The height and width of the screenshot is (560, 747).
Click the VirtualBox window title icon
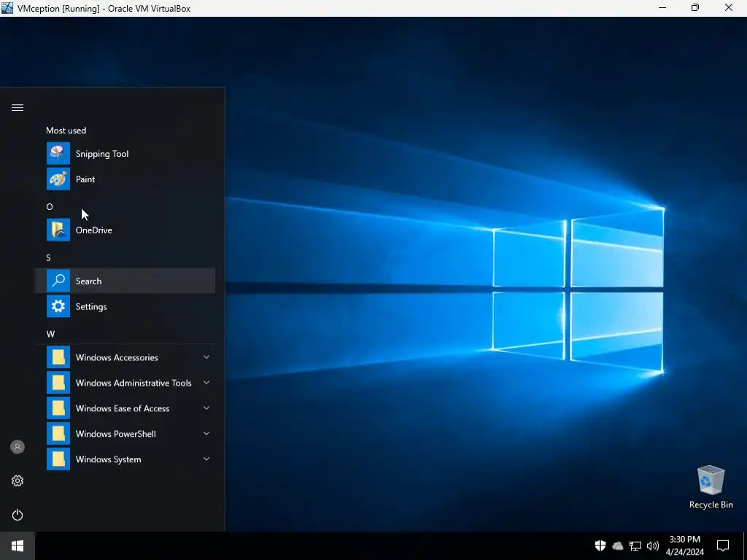[x=7, y=7]
